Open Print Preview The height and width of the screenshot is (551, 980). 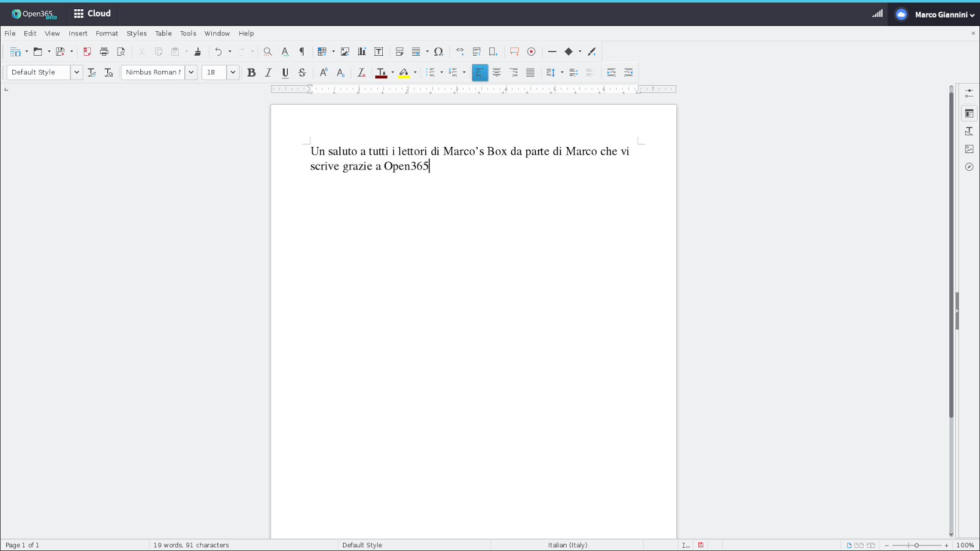coord(121,52)
